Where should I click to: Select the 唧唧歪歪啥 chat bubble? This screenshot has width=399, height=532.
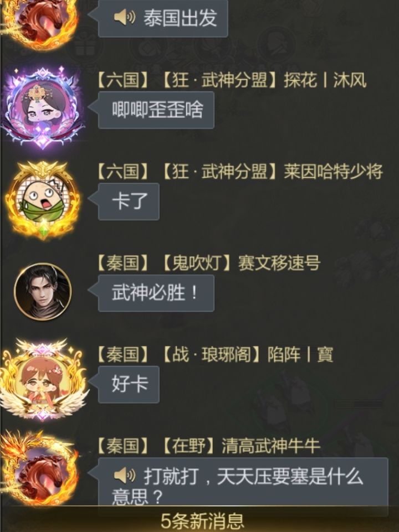156,110
